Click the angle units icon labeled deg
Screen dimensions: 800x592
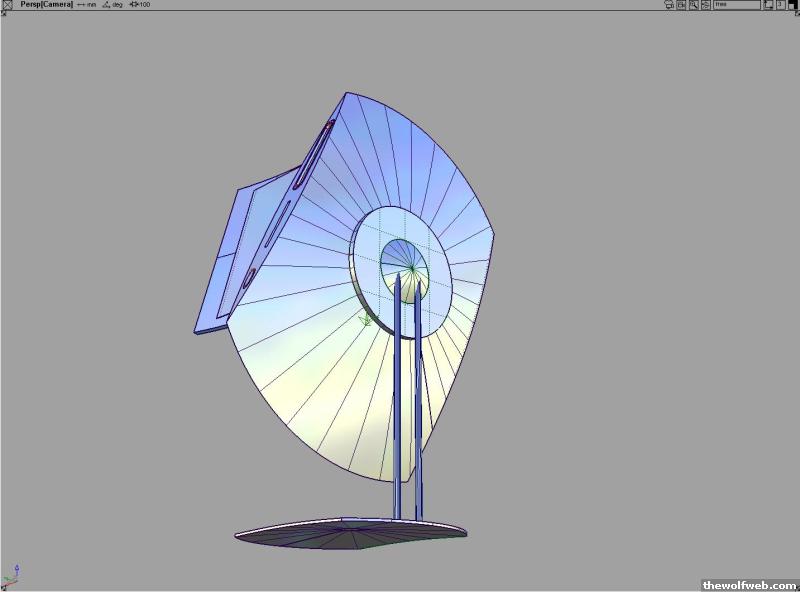click(x=110, y=5)
